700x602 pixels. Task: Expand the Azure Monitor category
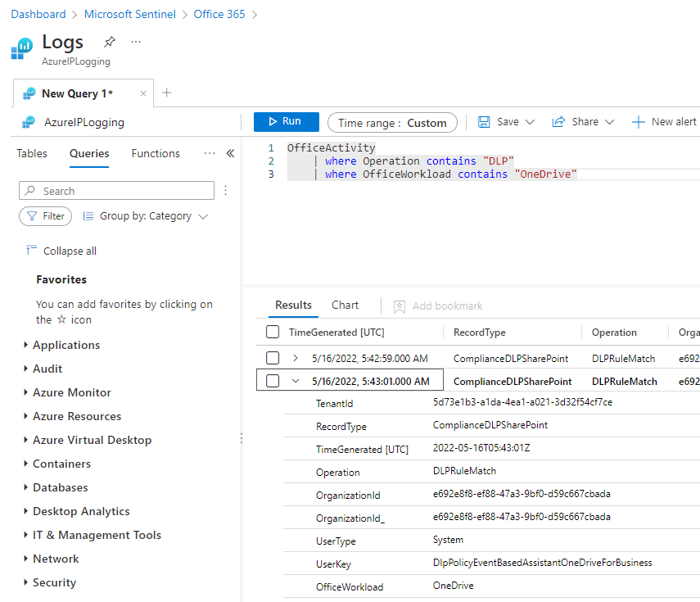tap(26, 392)
